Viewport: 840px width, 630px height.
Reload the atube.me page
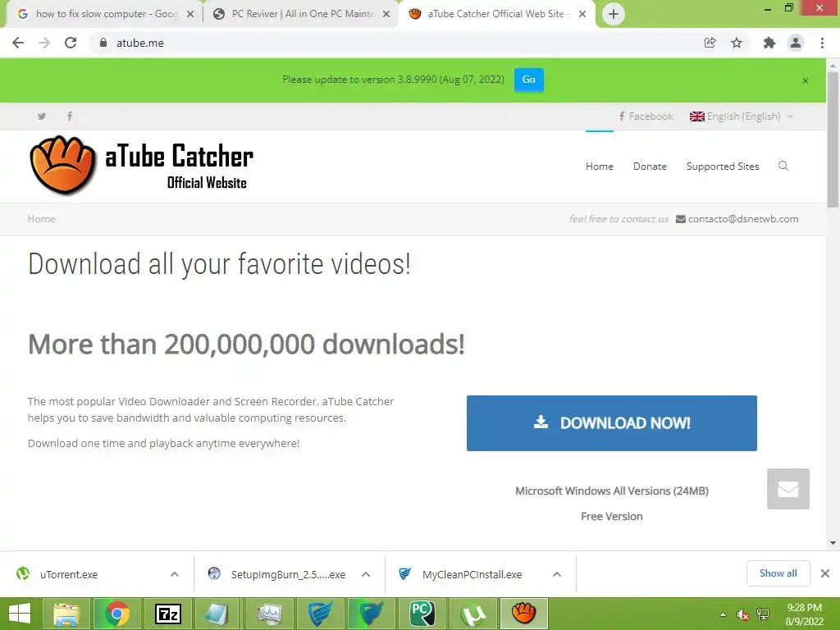point(71,43)
